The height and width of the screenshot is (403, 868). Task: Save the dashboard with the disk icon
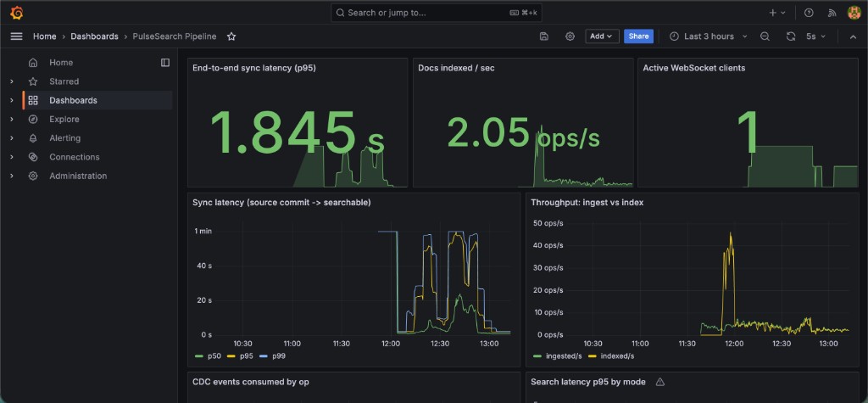[x=543, y=36]
